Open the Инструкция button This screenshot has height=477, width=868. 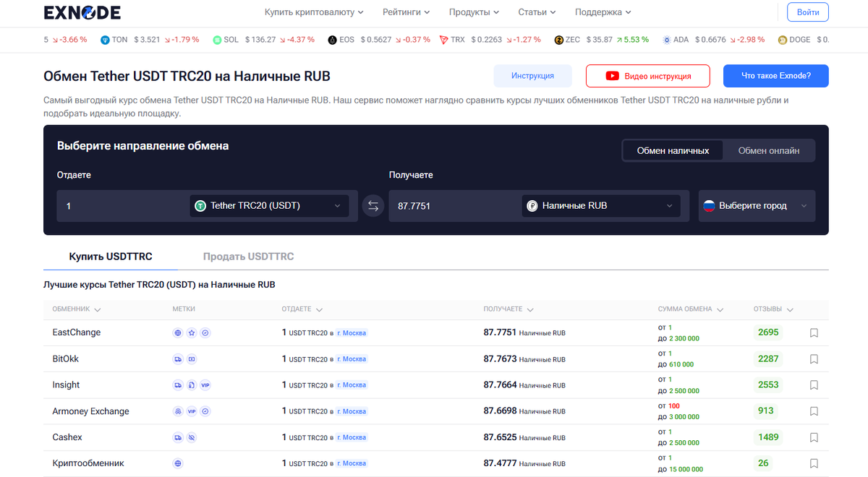[532, 76]
